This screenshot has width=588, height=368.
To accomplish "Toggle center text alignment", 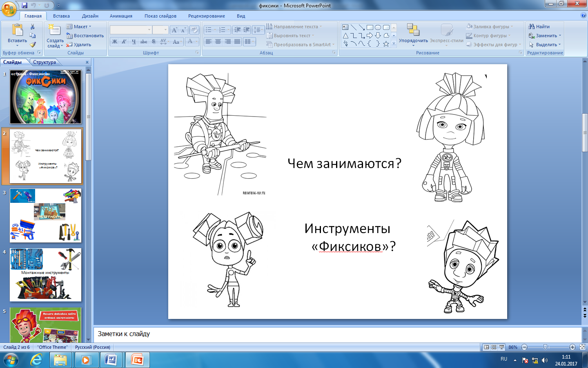I will click(218, 42).
